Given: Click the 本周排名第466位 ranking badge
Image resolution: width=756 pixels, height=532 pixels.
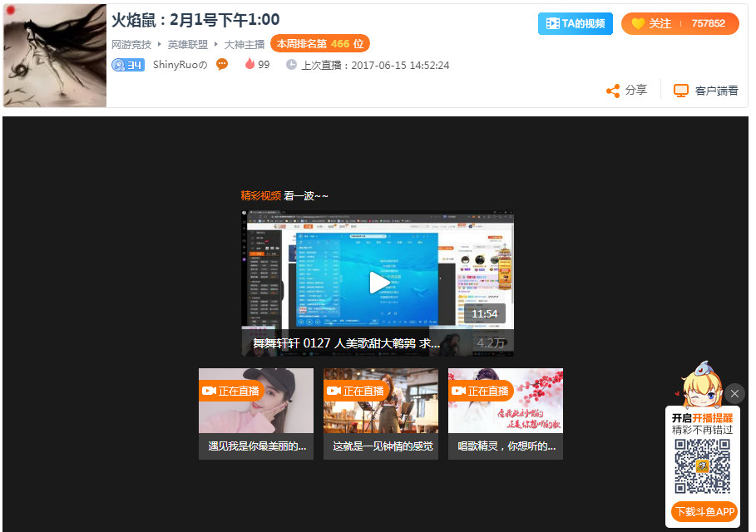Looking at the screenshot, I should (x=321, y=43).
